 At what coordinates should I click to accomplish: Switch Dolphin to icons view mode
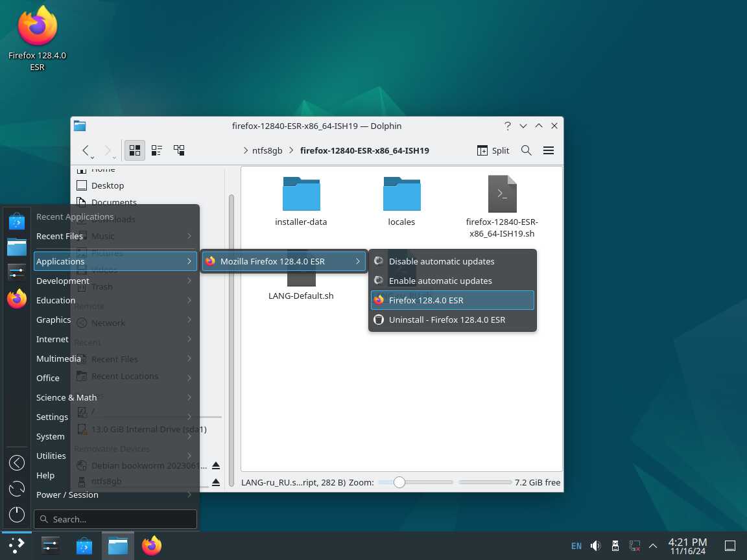point(135,150)
